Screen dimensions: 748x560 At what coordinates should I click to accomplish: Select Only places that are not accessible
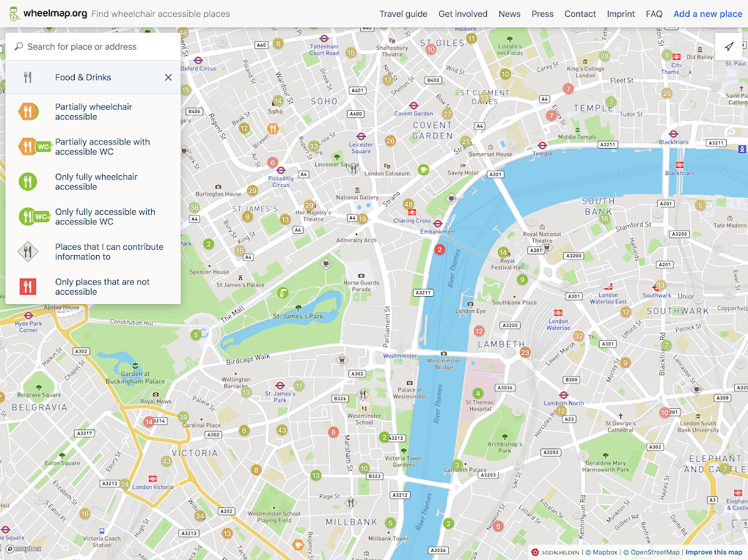tap(93, 287)
